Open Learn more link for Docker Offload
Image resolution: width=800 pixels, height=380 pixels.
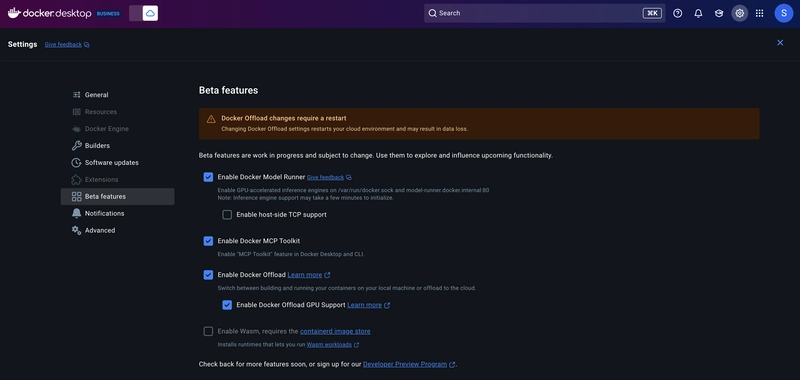point(305,275)
